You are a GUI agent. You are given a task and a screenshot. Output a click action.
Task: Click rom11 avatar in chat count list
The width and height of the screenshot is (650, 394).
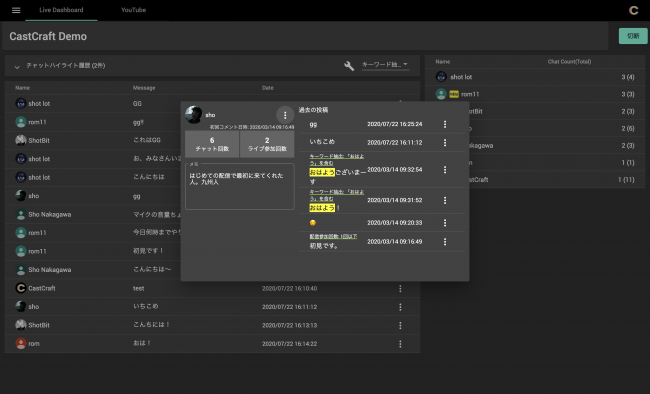pyautogui.click(x=441, y=94)
